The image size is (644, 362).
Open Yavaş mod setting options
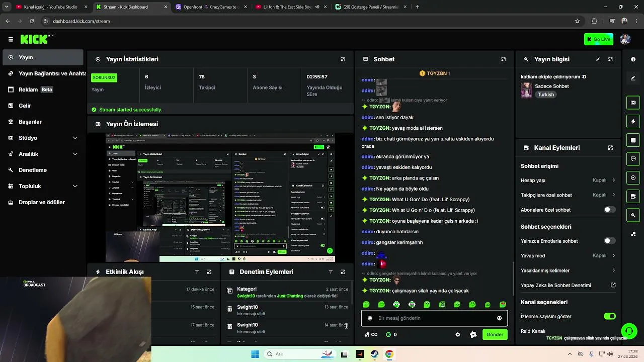[x=568, y=255]
